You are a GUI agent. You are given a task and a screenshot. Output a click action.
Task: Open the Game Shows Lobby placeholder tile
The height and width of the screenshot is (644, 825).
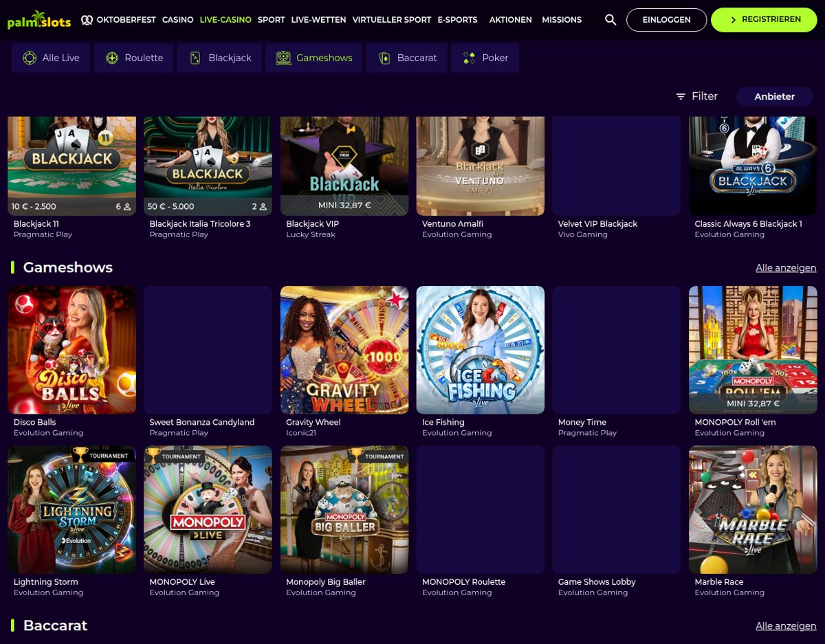pyautogui.click(x=617, y=509)
